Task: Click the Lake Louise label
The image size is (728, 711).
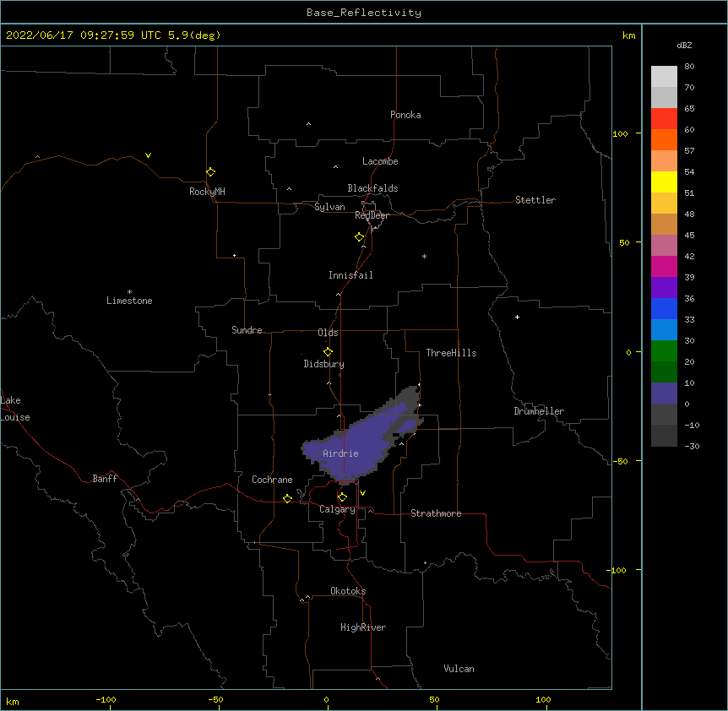Action: [15, 409]
